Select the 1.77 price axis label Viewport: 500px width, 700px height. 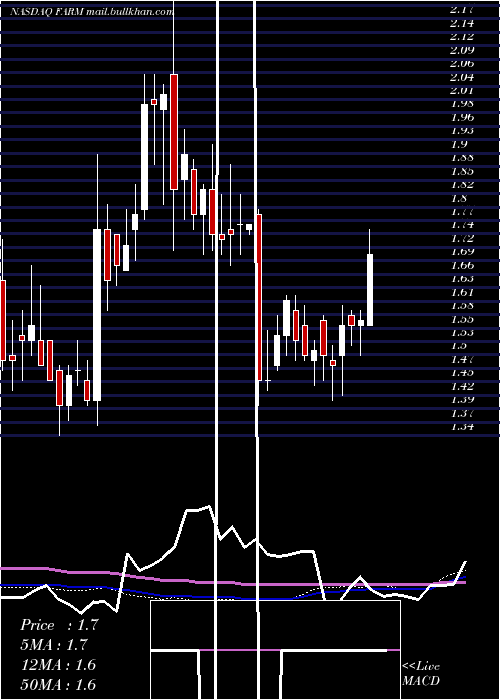point(462,211)
